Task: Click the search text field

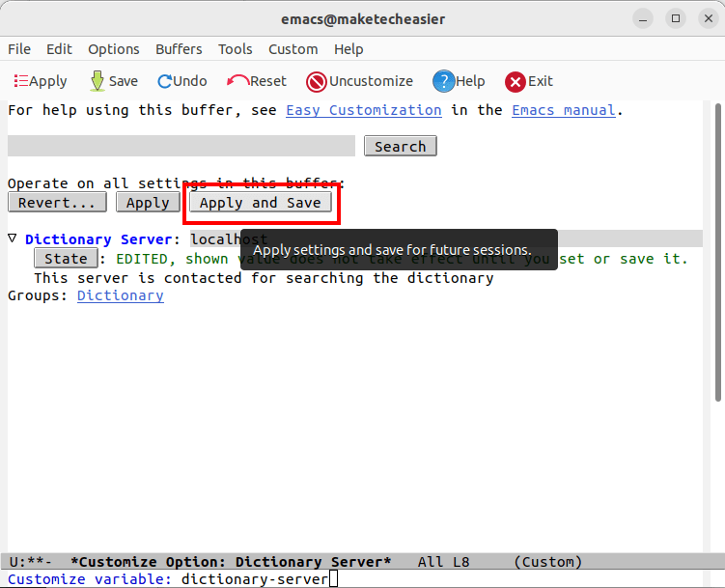Action: 181,146
